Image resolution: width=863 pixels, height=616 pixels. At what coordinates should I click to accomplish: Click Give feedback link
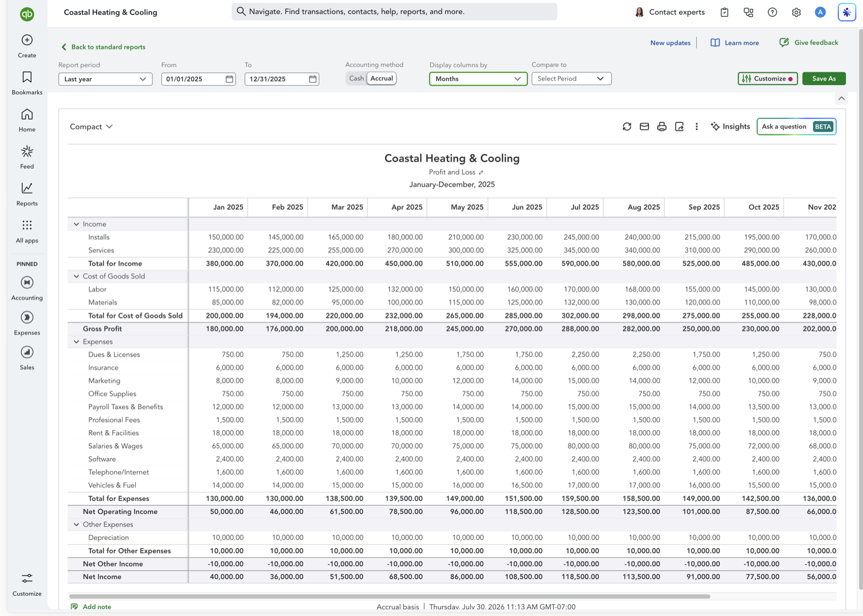[x=808, y=43]
